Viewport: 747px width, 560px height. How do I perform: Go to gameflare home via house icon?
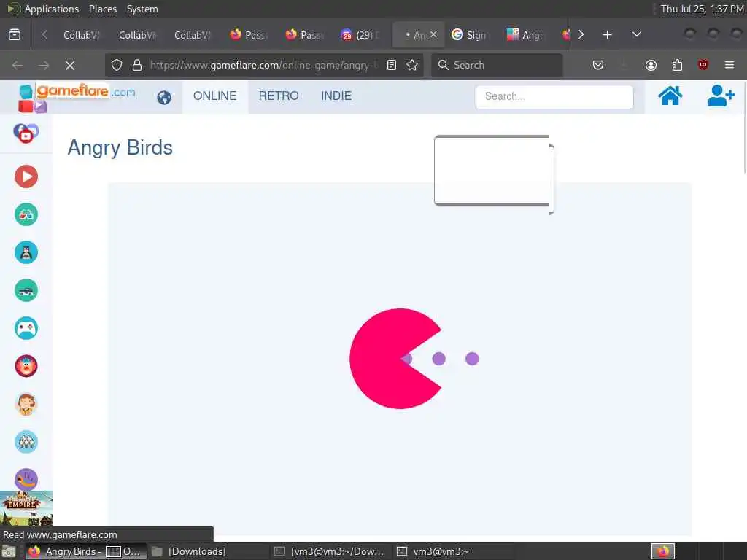click(x=670, y=96)
